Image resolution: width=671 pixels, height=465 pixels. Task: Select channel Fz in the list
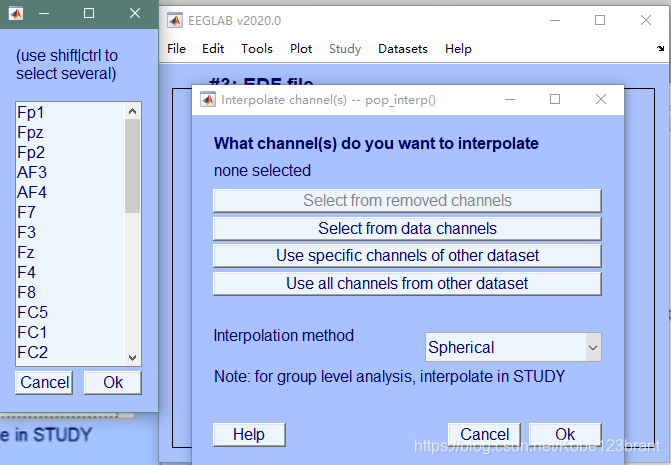[70, 252]
